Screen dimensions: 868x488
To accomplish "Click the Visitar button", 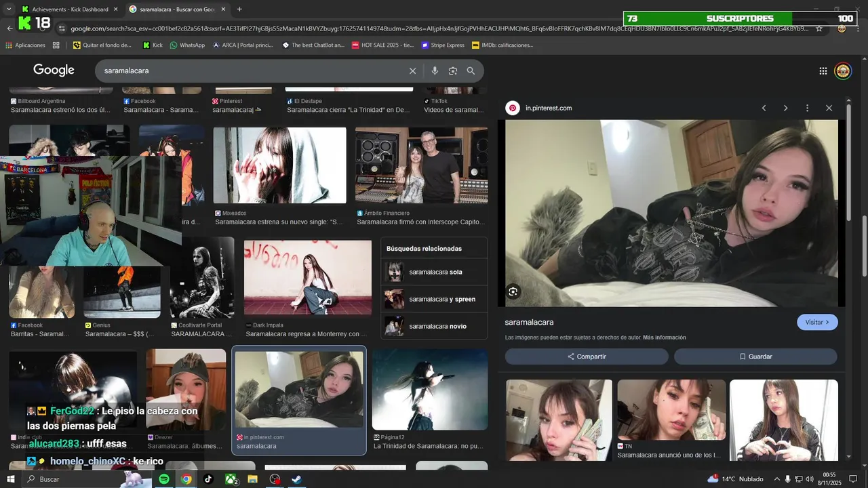I will [x=817, y=323].
